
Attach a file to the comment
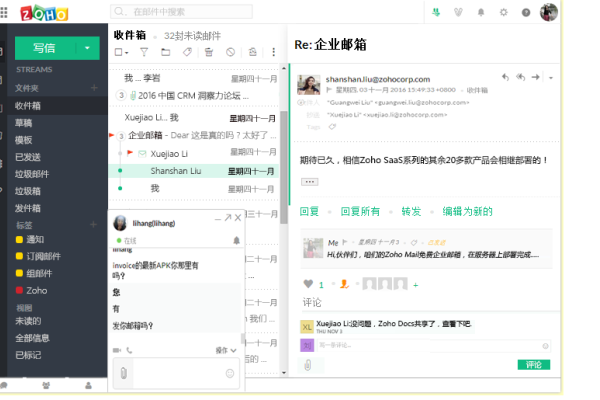pos(308,366)
